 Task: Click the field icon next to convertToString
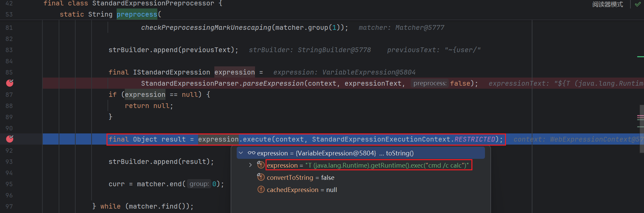[261, 177]
